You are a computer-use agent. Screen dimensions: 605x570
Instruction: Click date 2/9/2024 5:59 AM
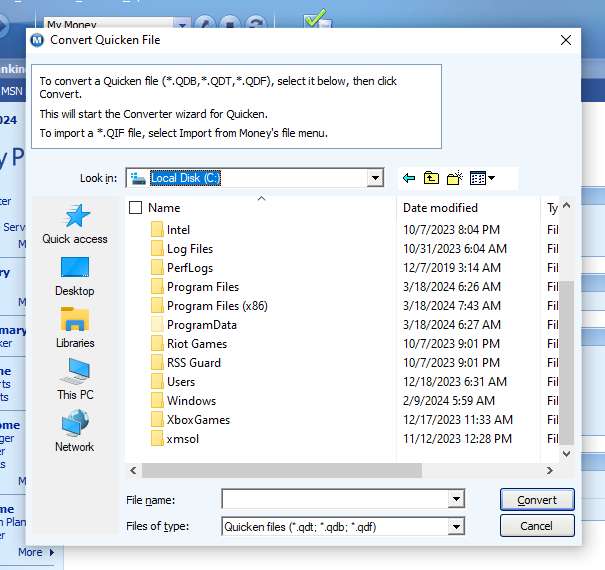coord(448,401)
